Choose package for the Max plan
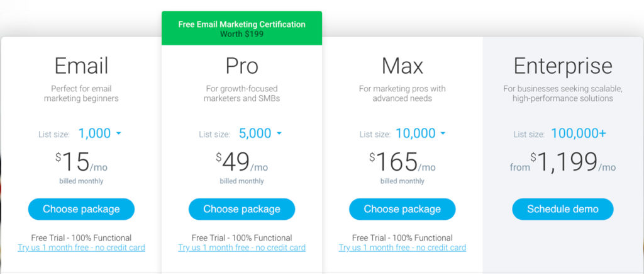 tap(402, 209)
